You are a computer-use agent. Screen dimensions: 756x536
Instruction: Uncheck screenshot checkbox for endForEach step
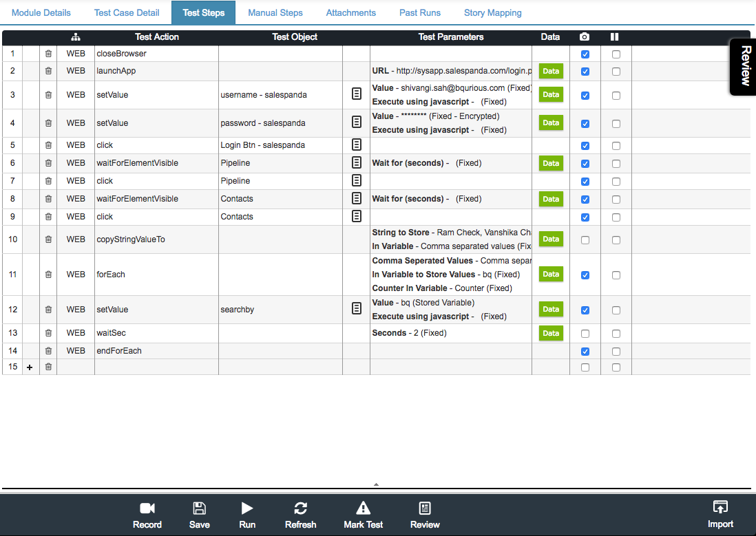585,352
